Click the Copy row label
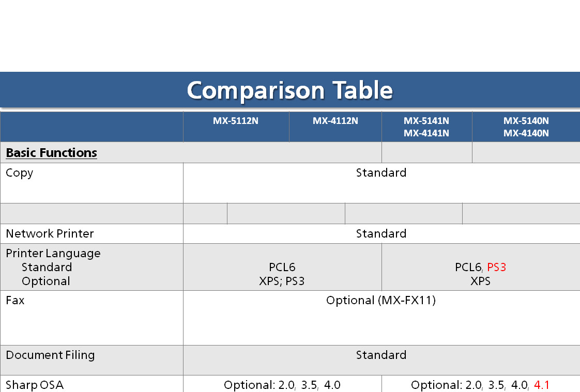 point(20,173)
